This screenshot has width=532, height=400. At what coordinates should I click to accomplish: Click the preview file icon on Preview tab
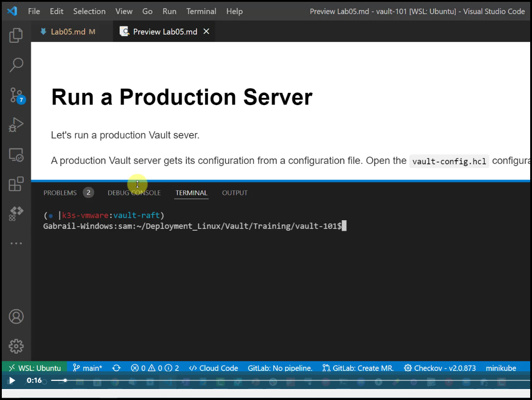(x=125, y=31)
